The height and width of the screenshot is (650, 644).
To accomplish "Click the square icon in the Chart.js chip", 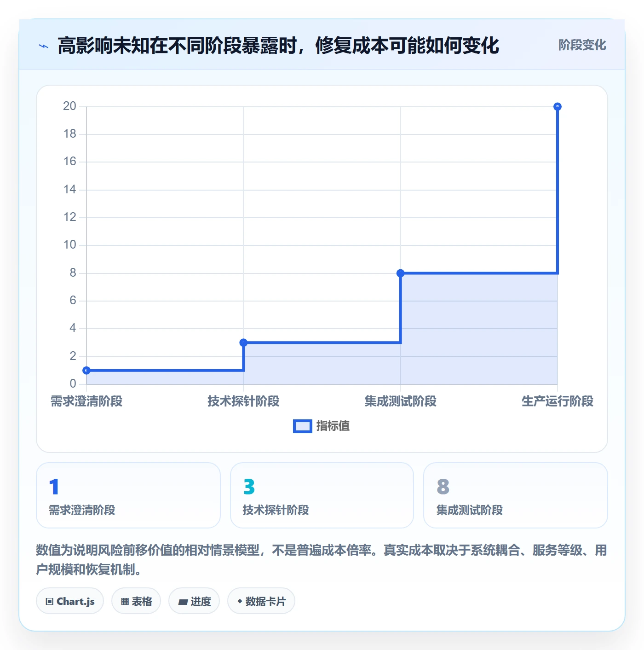I will point(50,602).
